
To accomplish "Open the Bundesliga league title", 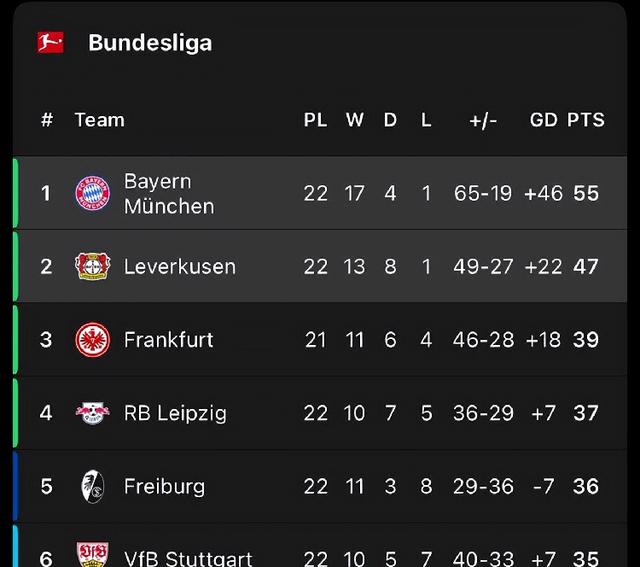I will pyautogui.click(x=150, y=43).
